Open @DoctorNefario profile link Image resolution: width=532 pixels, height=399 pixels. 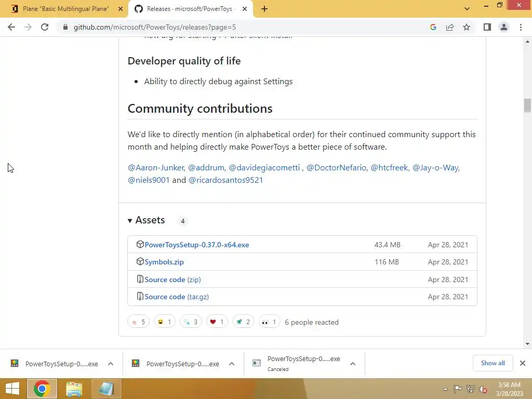(336, 168)
